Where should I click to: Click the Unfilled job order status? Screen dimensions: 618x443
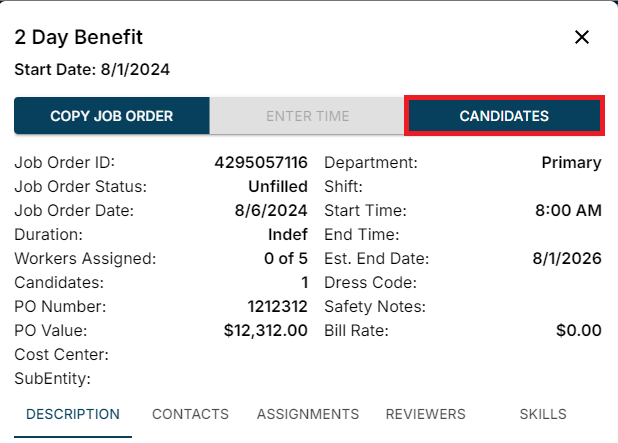[277, 187]
